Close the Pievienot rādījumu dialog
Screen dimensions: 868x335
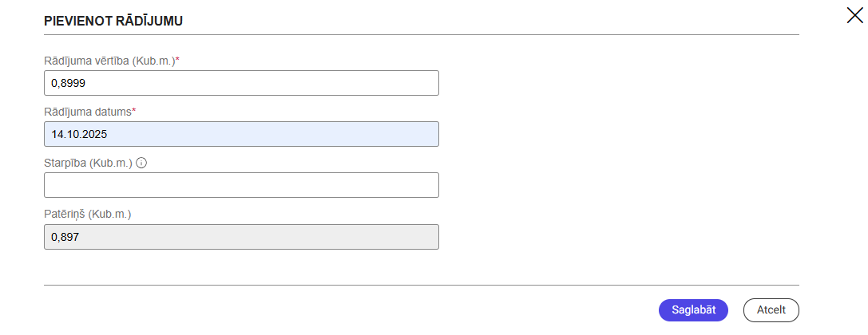pos(854,15)
